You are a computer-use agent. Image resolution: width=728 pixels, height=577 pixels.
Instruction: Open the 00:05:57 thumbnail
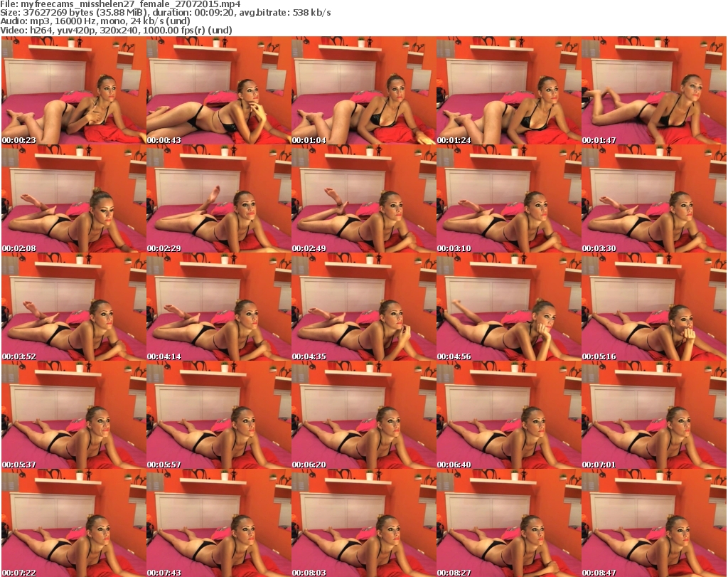[219, 415]
